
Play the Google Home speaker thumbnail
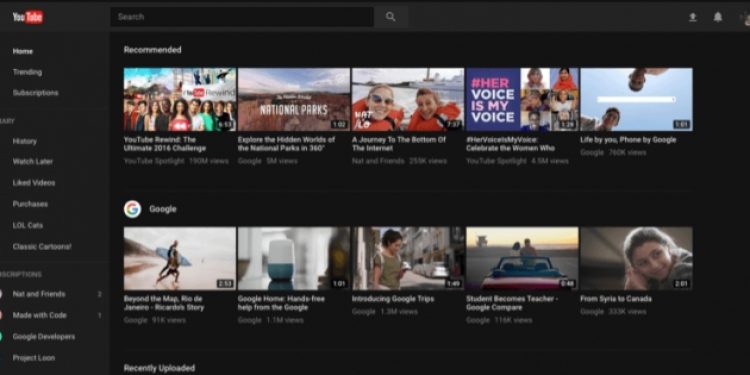tap(294, 258)
